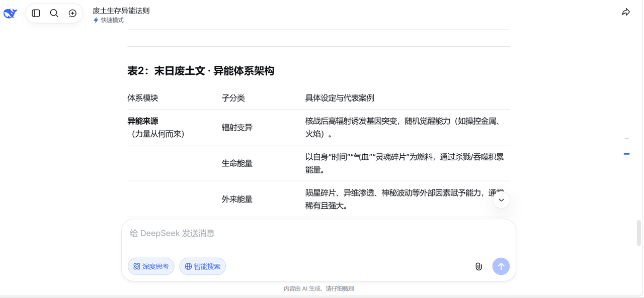
Task: Click description starting 核战后高辐射诱发基因突变
Action: click(403, 128)
